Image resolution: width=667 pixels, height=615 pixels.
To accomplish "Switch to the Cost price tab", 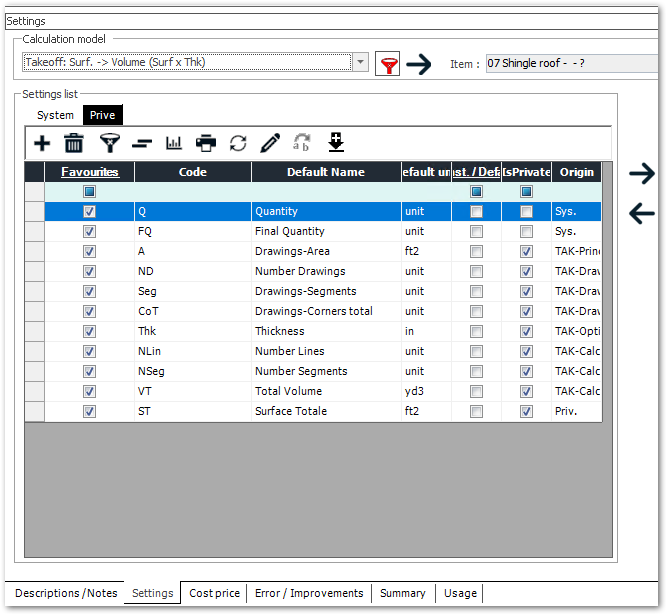I will pyautogui.click(x=214, y=593).
